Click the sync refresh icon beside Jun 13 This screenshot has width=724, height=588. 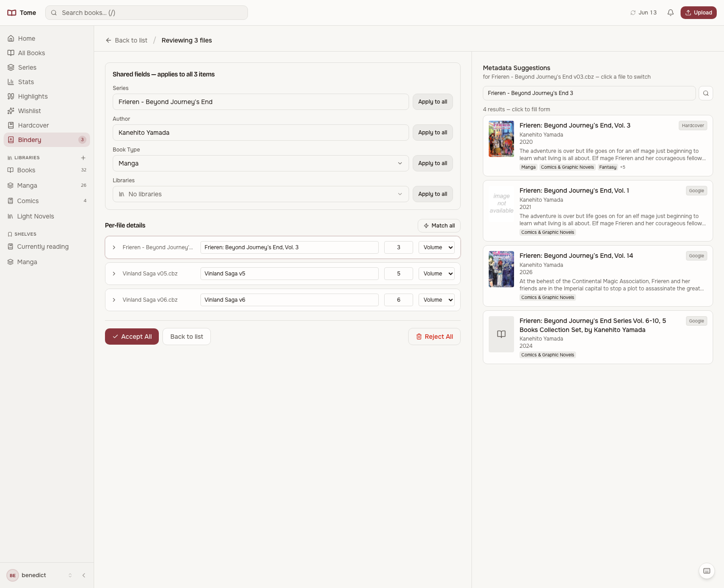pos(633,13)
